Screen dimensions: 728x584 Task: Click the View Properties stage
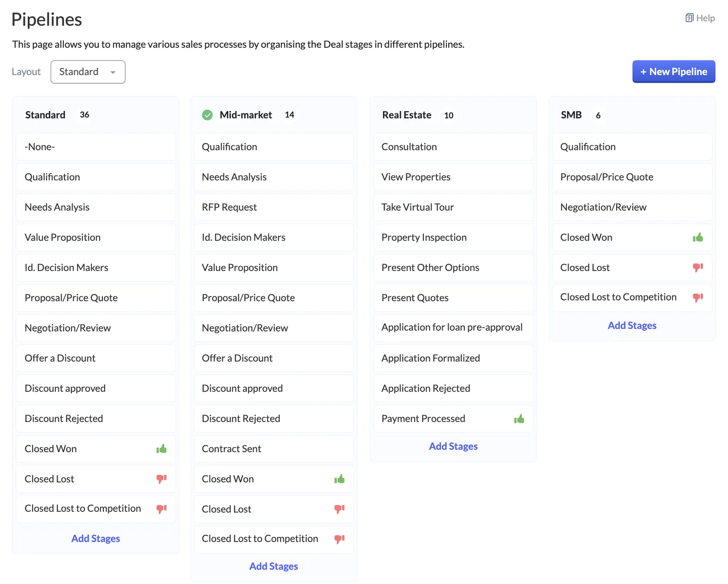[x=453, y=177]
